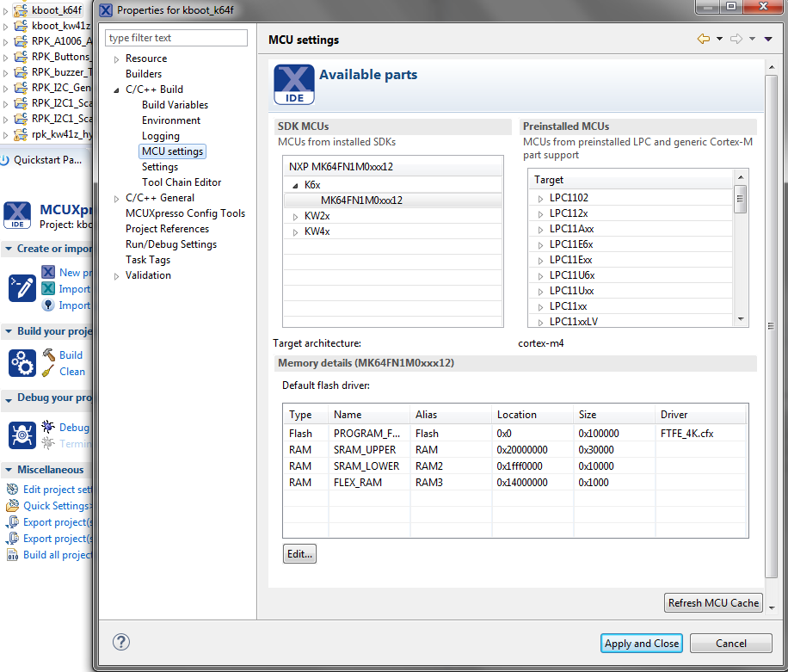The height and width of the screenshot is (672, 788).
Task: Open Run/Debug Settings page
Action: (x=171, y=244)
